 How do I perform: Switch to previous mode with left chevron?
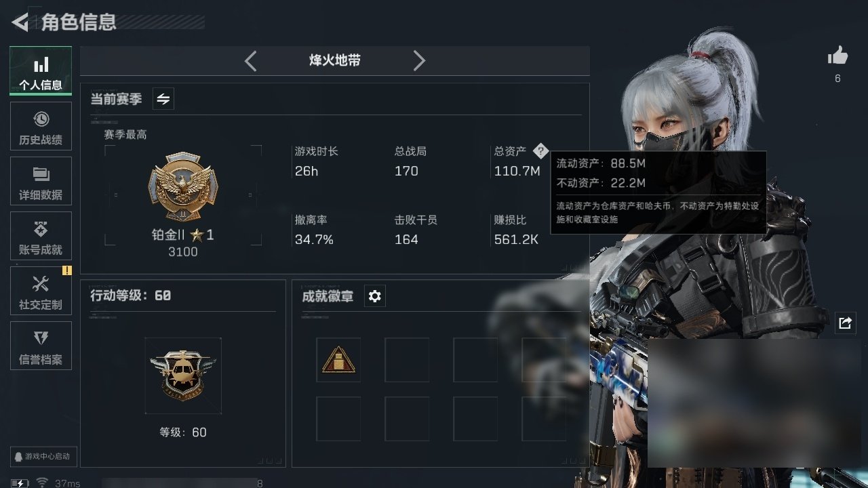[251, 61]
